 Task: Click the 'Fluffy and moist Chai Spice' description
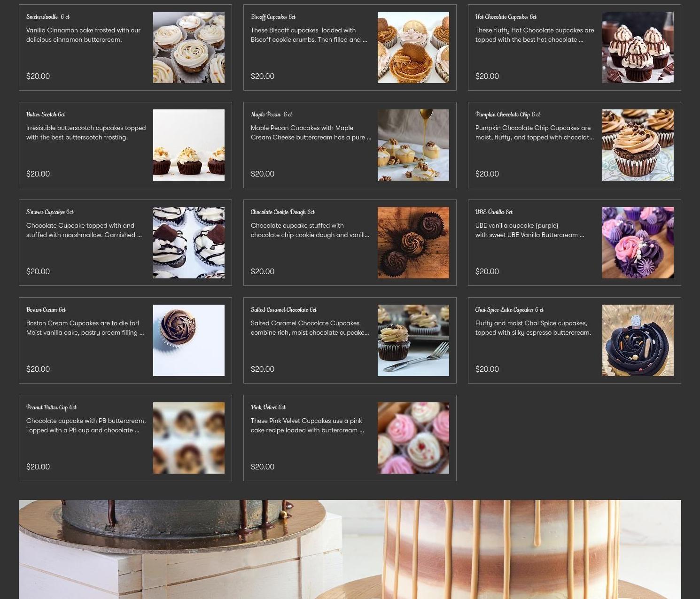pyautogui.click(x=533, y=328)
